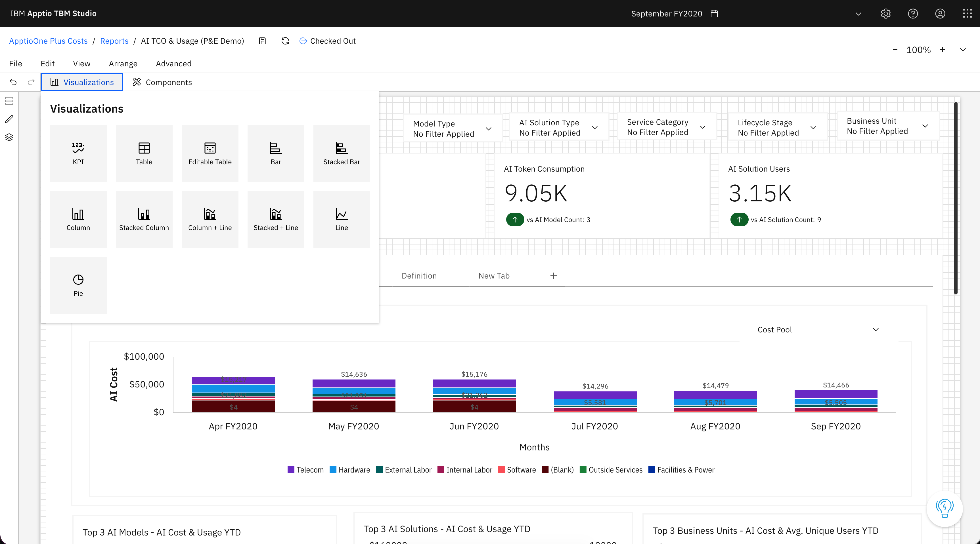980x544 pixels.
Task: Switch to the Components tab
Action: click(x=162, y=82)
